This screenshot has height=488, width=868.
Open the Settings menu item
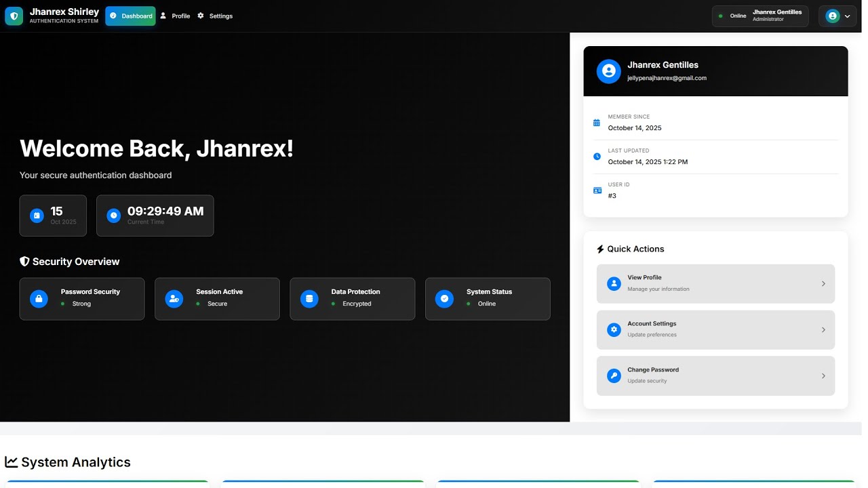coord(215,16)
